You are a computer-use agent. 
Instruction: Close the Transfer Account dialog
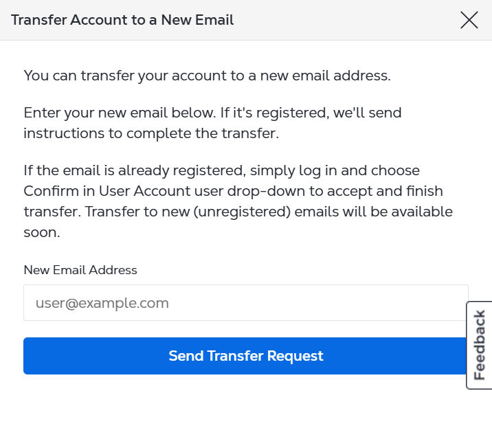point(469,20)
